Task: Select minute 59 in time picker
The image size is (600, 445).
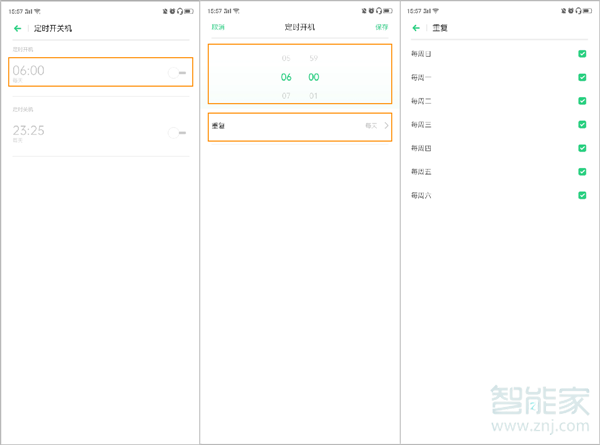Action: coord(313,58)
